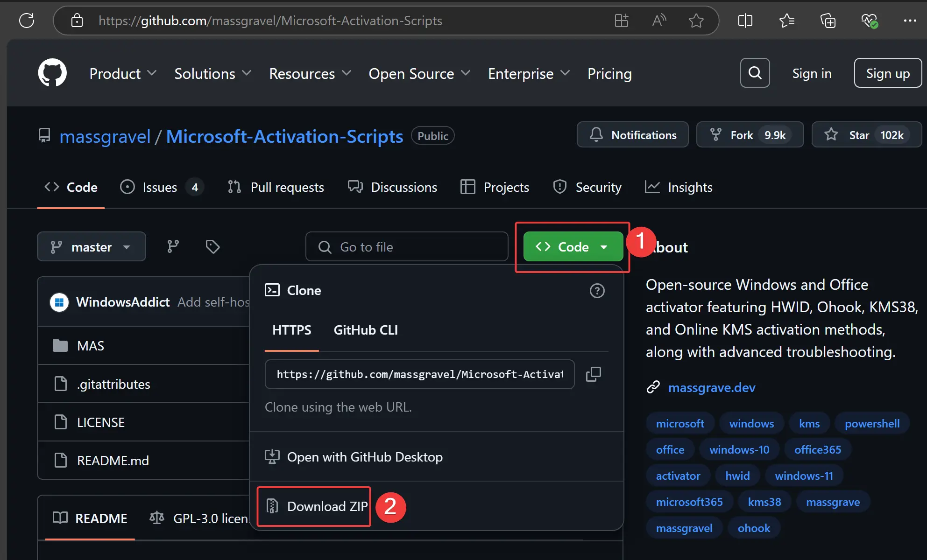Image resolution: width=927 pixels, height=560 pixels.
Task: Expand the green Code dropdown
Action: click(604, 246)
